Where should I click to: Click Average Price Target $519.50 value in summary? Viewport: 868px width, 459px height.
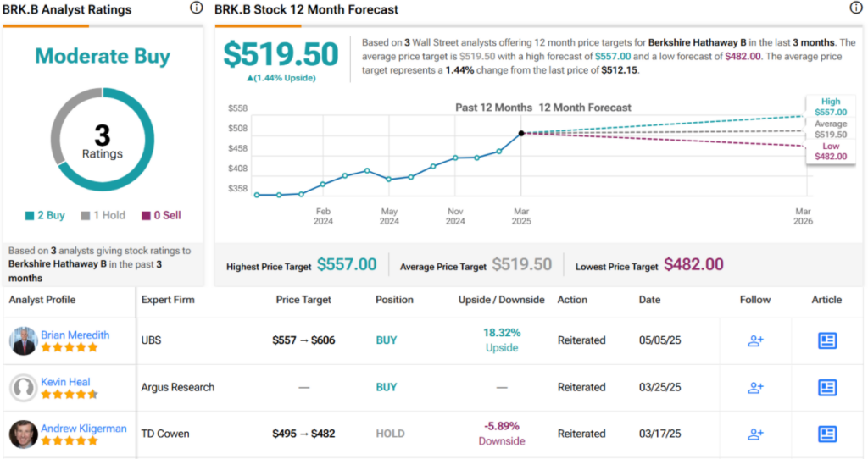[x=522, y=265]
